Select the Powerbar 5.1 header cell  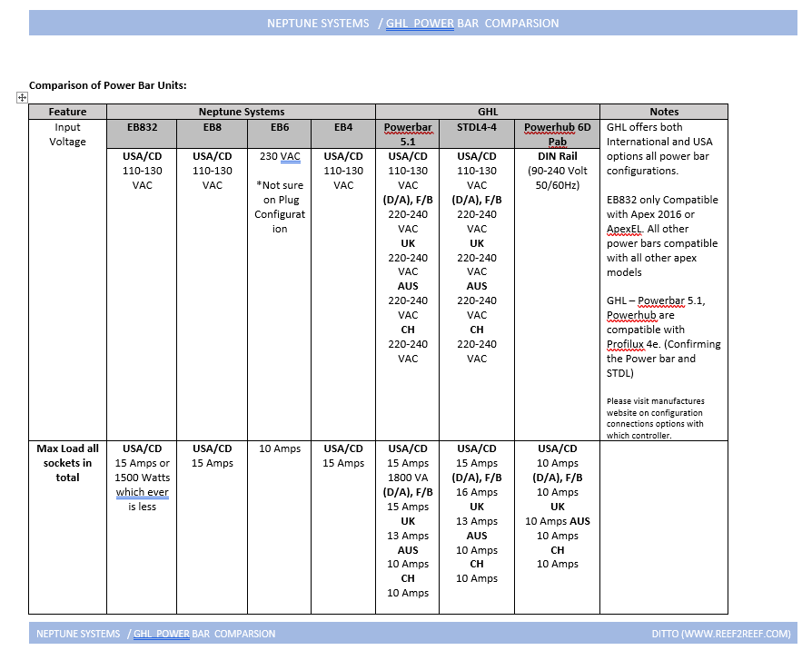click(x=408, y=134)
